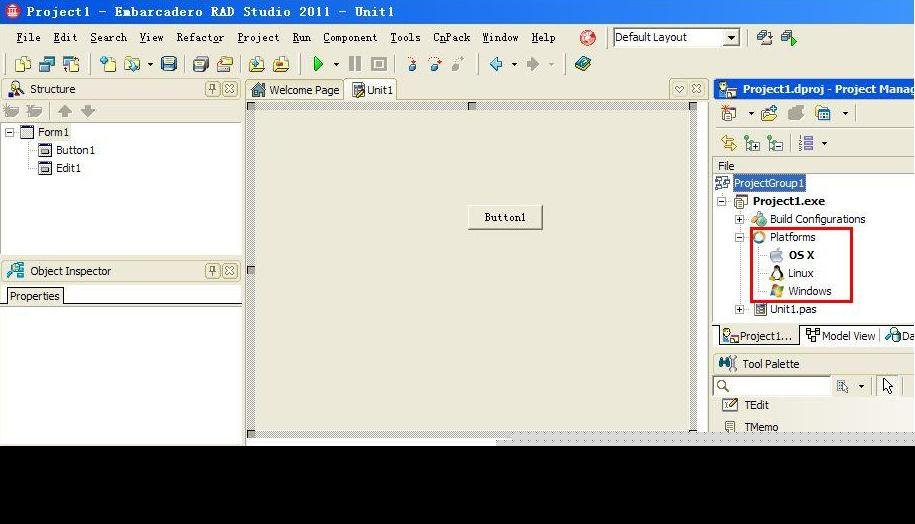This screenshot has height=524, width=915.
Task: Toggle the pointer selection tool in Tool Palette
Action: tap(887, 386)
